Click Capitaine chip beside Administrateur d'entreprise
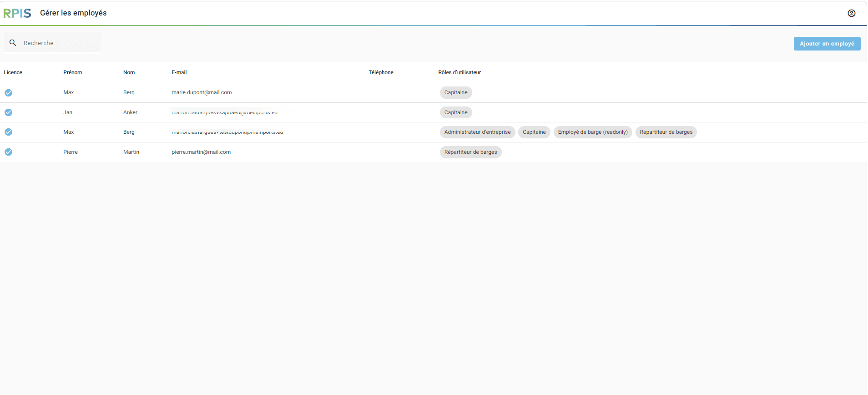868x395 pixels. 534,132
